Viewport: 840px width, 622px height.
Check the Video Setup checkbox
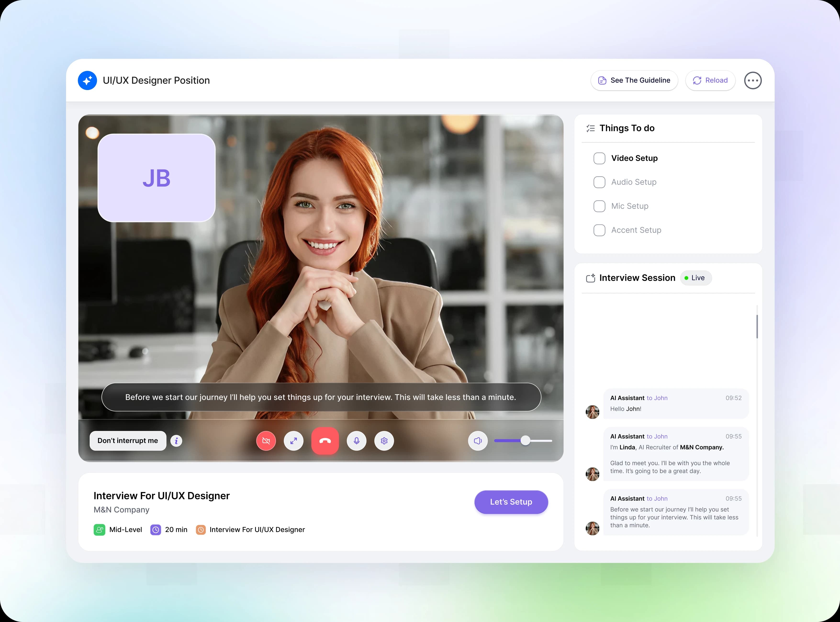coord(599,158)
